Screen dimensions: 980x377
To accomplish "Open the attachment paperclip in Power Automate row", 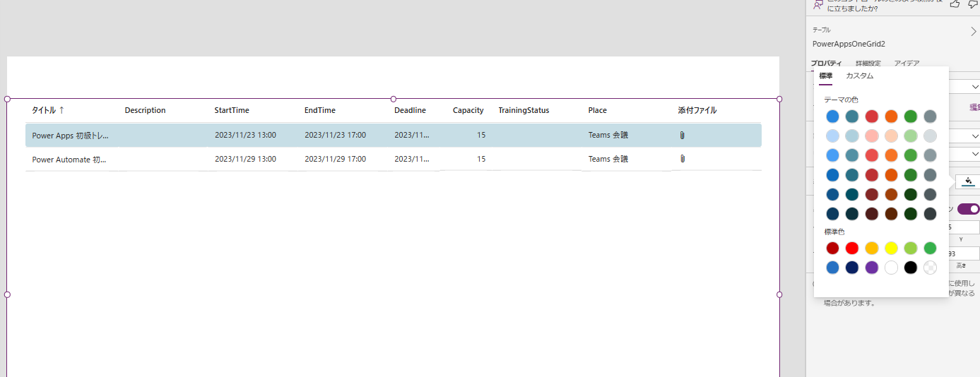I will click(x=682, y=159).
